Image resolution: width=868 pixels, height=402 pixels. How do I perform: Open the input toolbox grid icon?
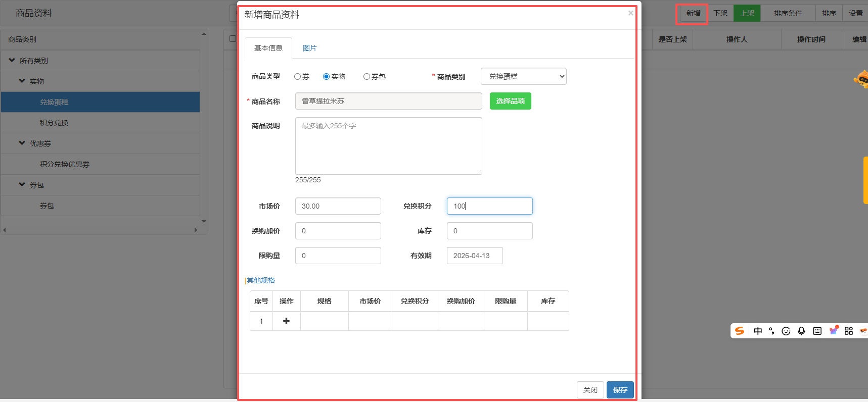point(849,331)
